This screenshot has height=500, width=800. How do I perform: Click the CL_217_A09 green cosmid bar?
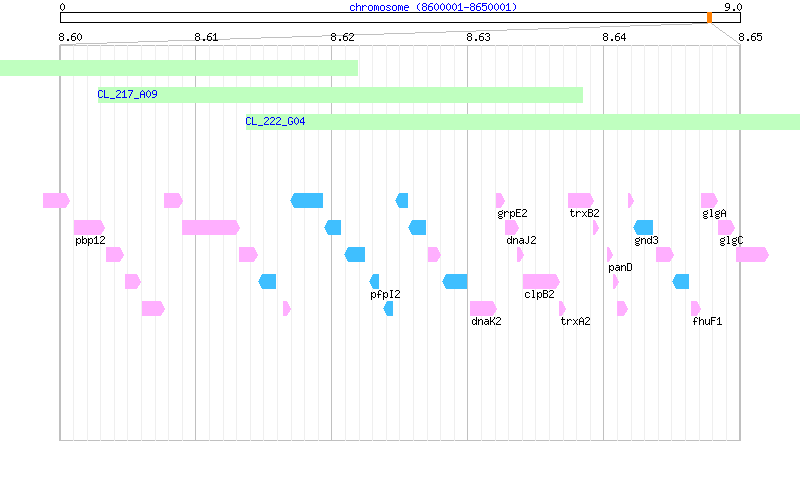coord(340,95)
